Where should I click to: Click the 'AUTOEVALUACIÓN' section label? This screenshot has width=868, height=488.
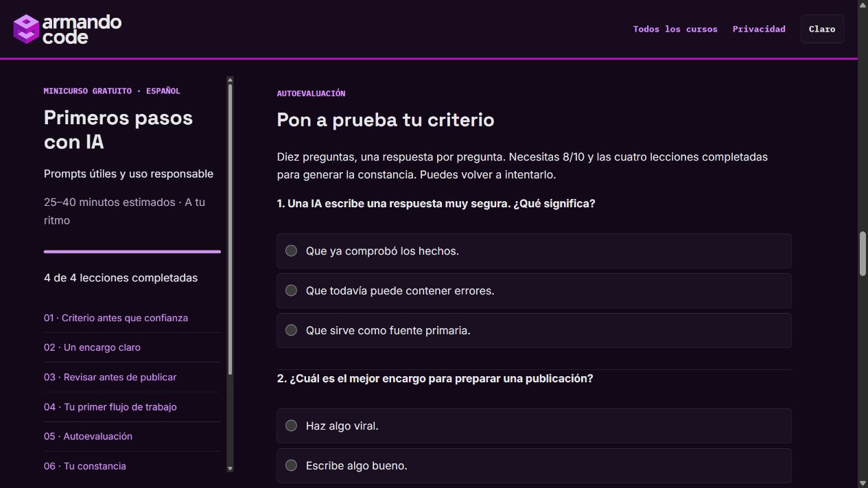[311, 93]
